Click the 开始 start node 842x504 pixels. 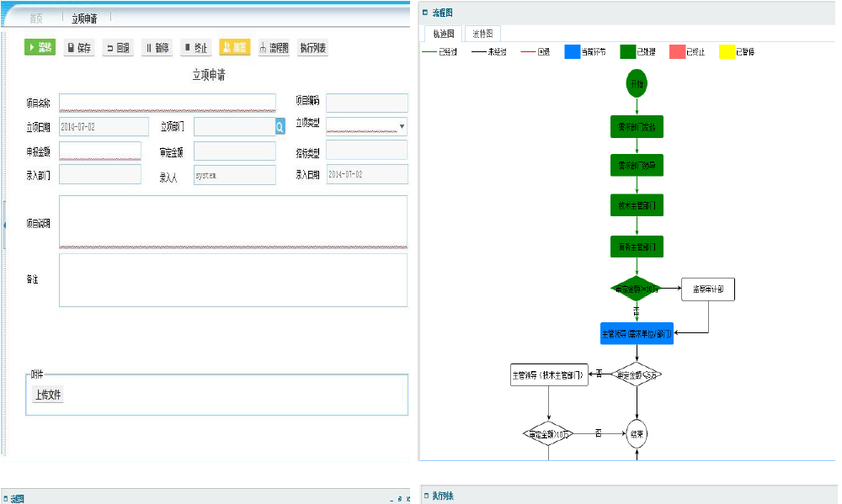pos(637,84)
